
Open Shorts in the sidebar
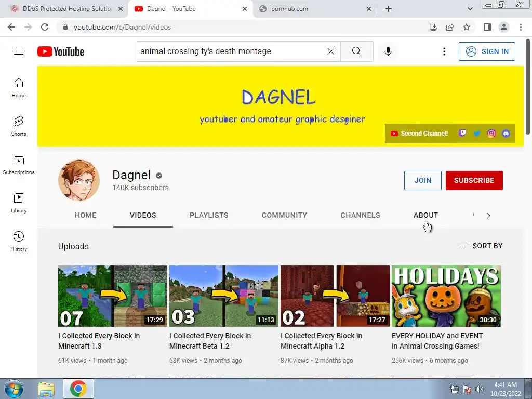(19, 126)
